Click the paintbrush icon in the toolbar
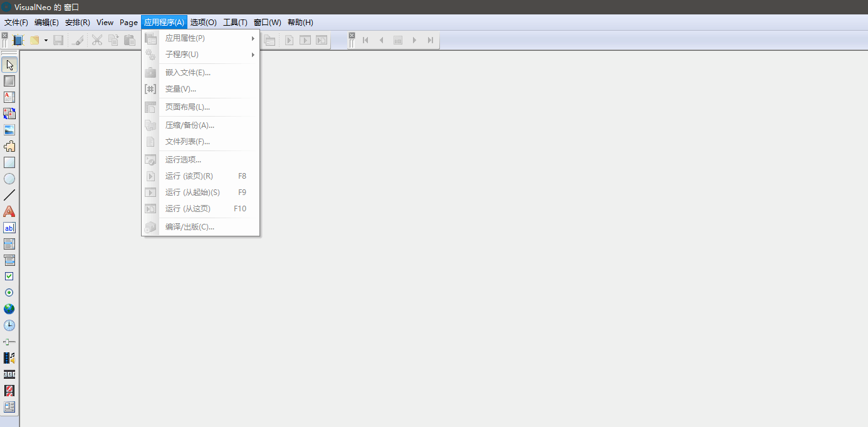Screen dimensions: 868x427 (78, 40)
